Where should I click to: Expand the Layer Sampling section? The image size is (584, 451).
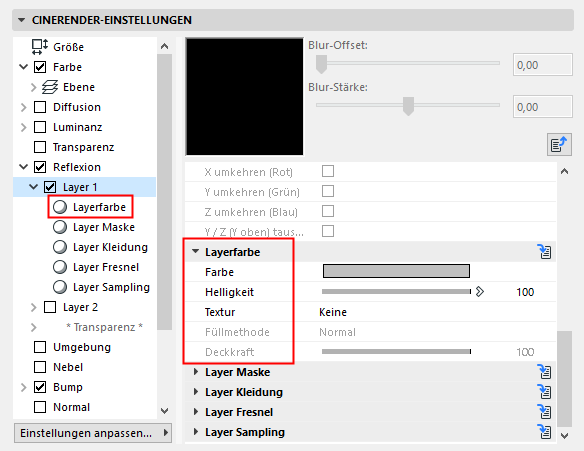(x=196, y=432)
